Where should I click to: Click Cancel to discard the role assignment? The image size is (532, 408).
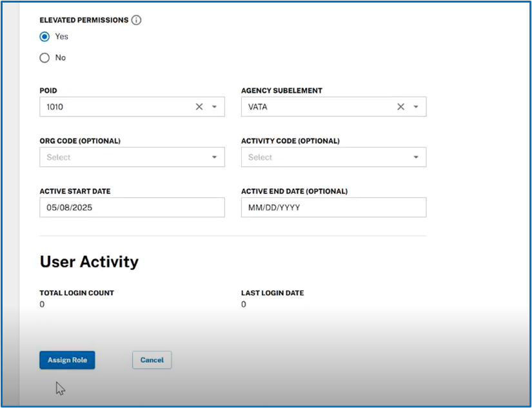[x=152, y=360]
